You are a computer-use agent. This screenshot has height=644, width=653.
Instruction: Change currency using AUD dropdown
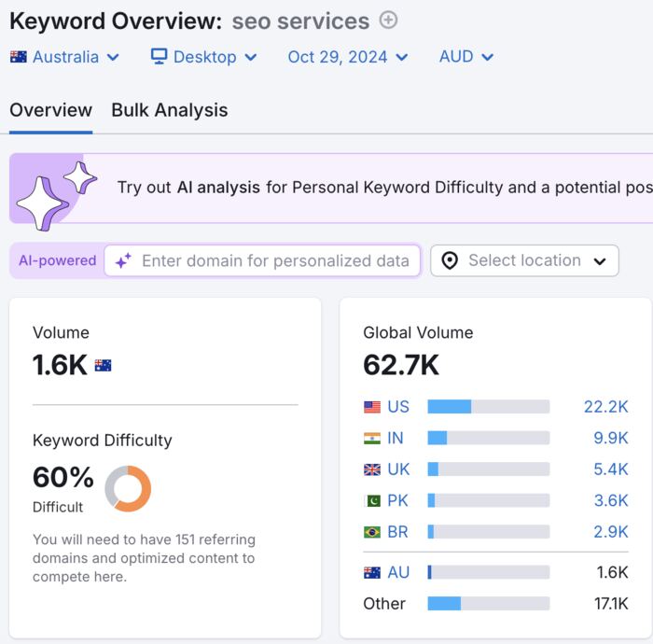(x=466, y=57)
